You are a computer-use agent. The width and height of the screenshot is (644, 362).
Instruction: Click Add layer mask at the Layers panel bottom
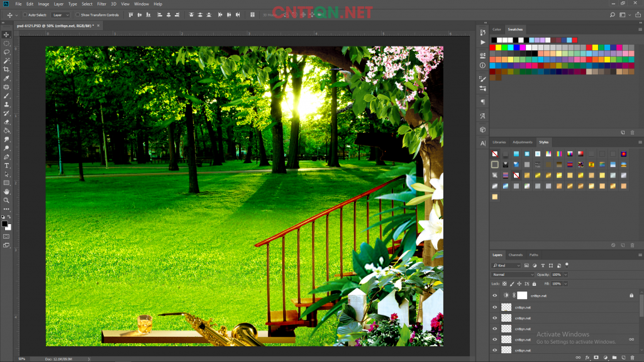[596, 358]
